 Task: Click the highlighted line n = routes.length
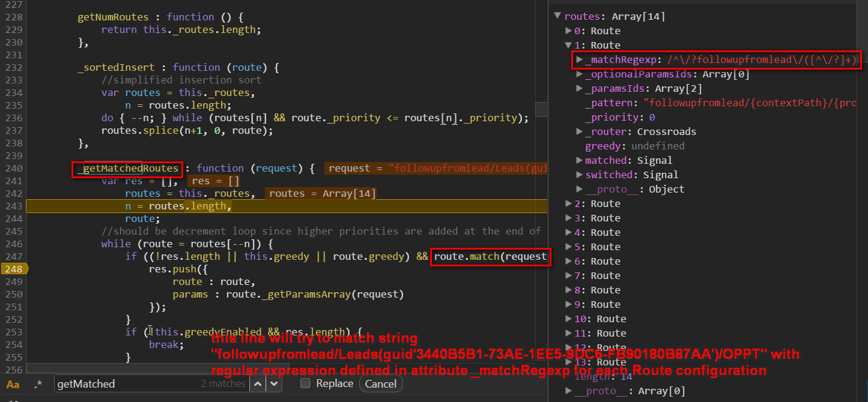pyautogui.click(x=178, y=206)
